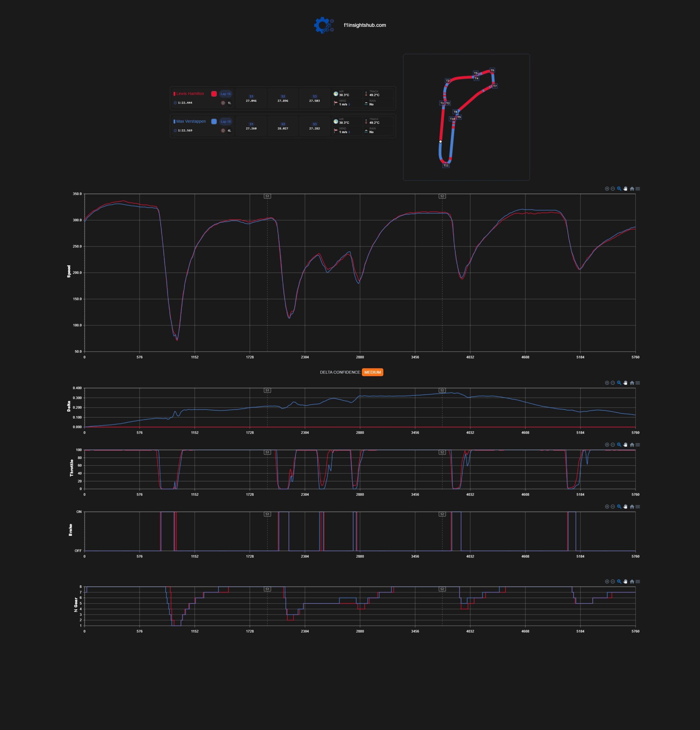Click the f1insightshub gear logo
This screenshot has width=700, height=730.
[324, 25]
